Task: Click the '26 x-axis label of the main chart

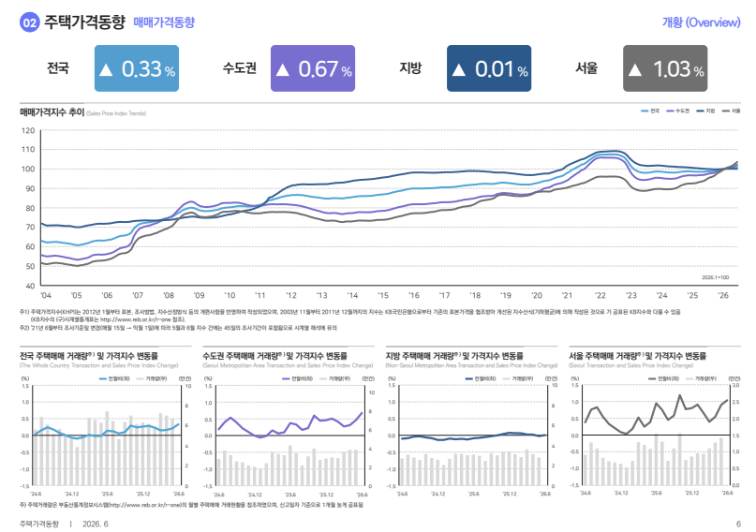Action: pyautogui.click(x=722, y=295)
